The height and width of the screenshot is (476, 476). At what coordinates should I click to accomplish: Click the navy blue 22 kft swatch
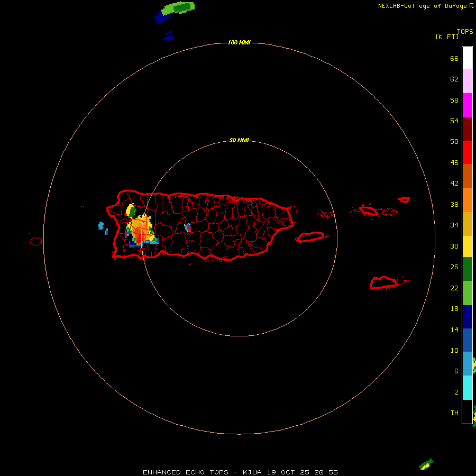point(467,317)
